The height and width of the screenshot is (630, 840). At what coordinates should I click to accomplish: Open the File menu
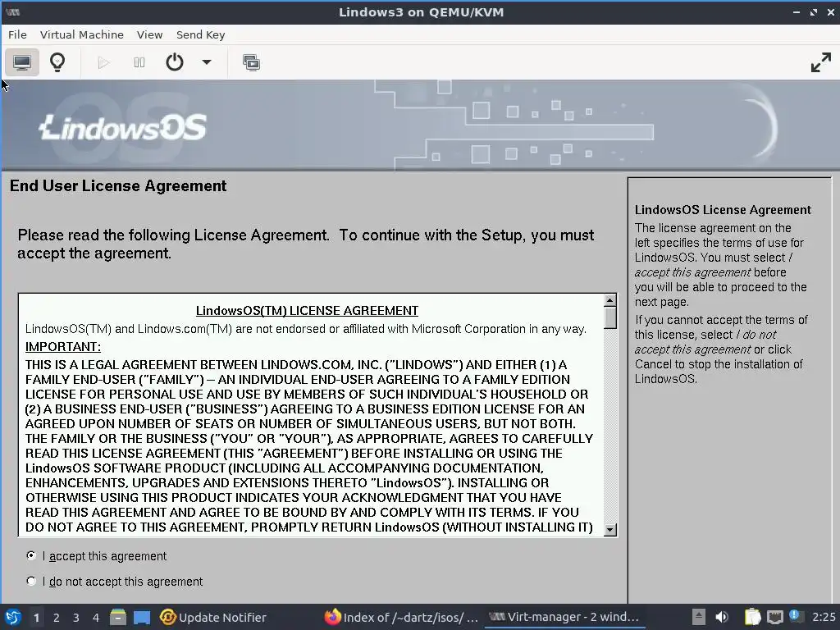click(x=17, y=34)
